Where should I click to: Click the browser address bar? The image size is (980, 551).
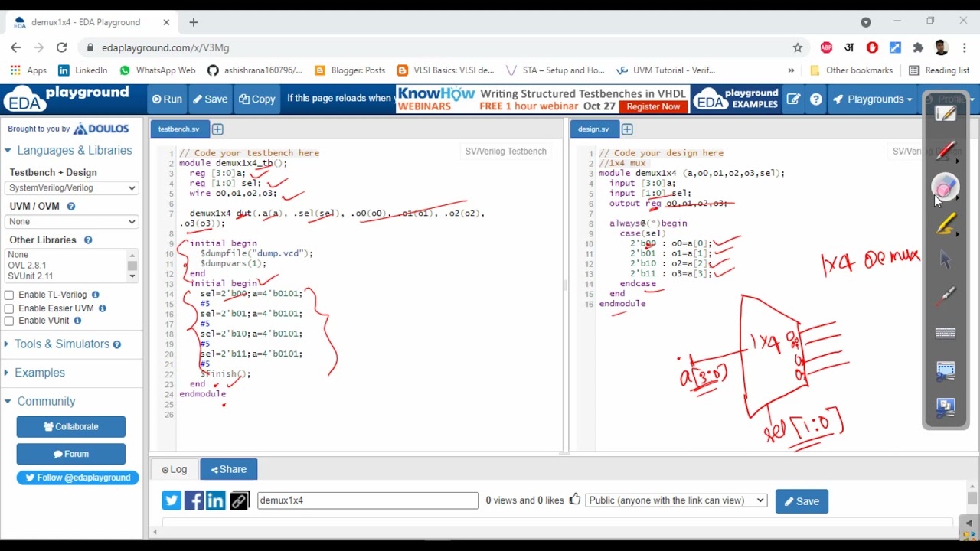pyautogui.click(x=436, y=47)
